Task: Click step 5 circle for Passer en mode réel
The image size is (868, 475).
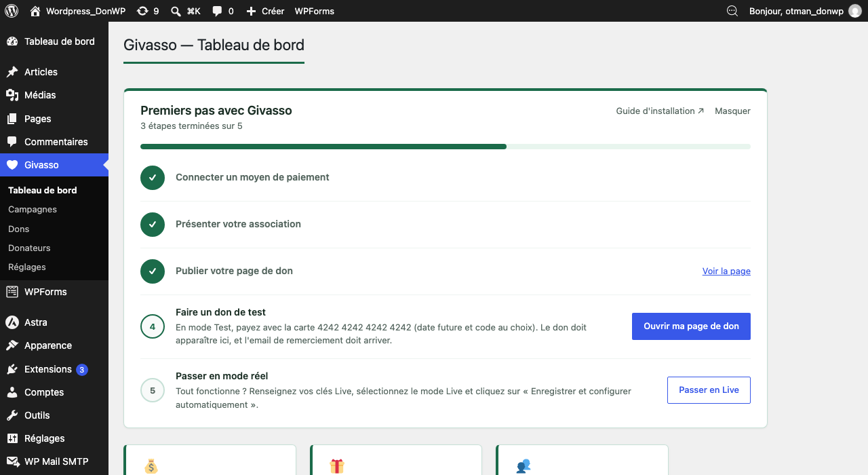Action: coord(153,390)
